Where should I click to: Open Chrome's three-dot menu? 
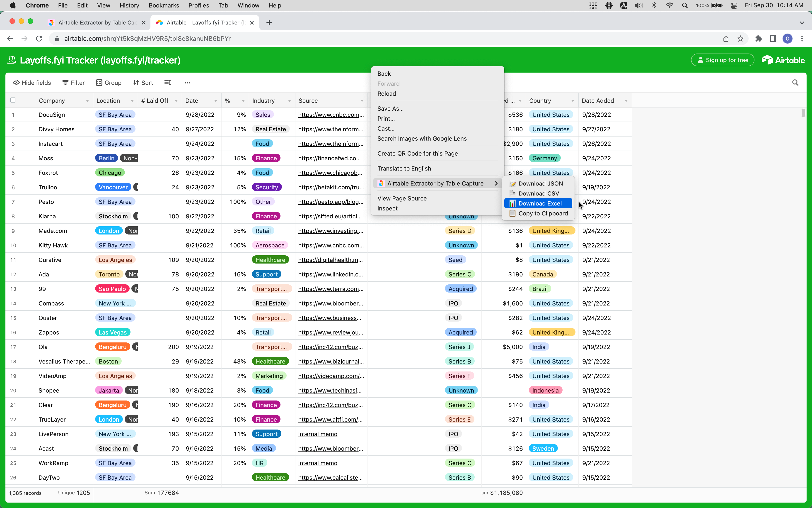[802, 39]
